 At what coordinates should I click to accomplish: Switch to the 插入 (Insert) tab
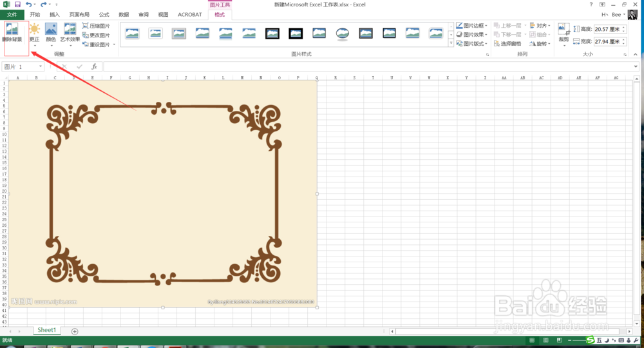54,14
